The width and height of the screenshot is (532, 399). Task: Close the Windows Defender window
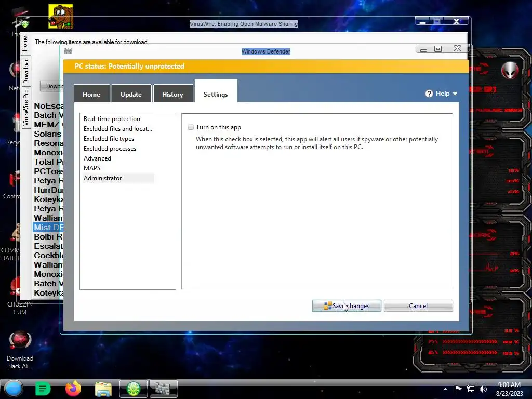click(x=457, y=49)
